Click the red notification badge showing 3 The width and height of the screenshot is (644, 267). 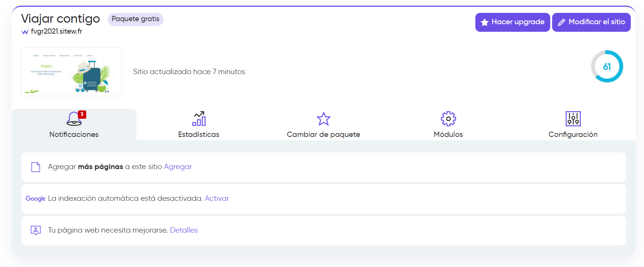pos(82,114)
